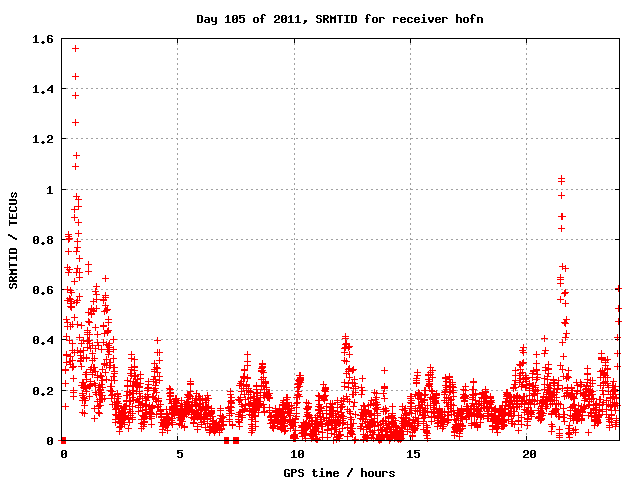This screenshot has width=640, height=480.
Task: Click the y-axis tick label '0,8'
Action: coord(43,240)
